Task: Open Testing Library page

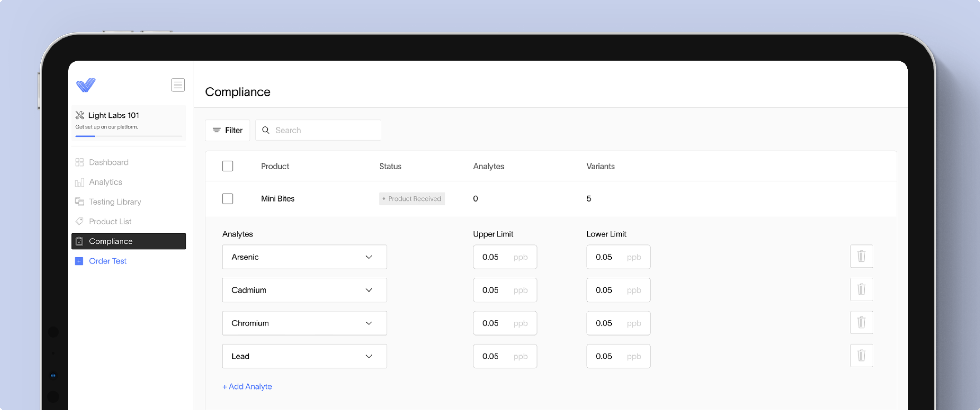Action: click(129, 202)
